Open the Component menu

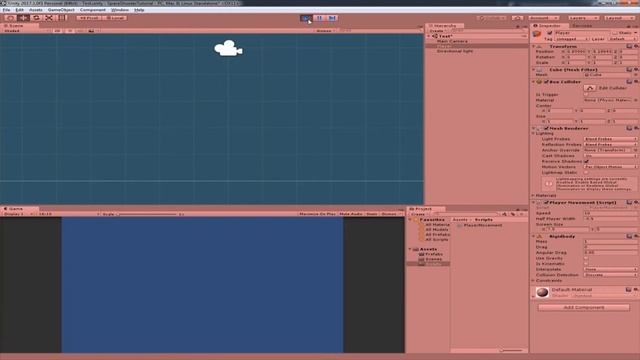(93, 10)
